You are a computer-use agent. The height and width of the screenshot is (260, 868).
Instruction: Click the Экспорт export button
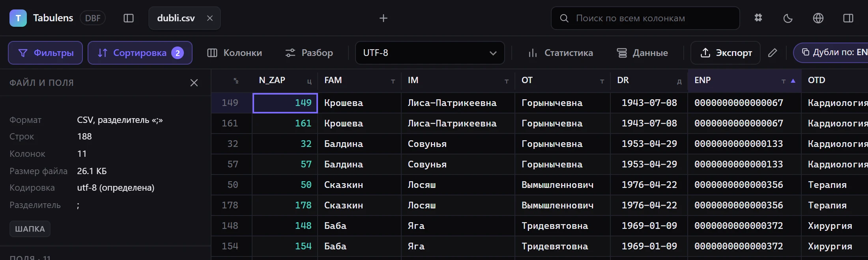click(726, 53)
